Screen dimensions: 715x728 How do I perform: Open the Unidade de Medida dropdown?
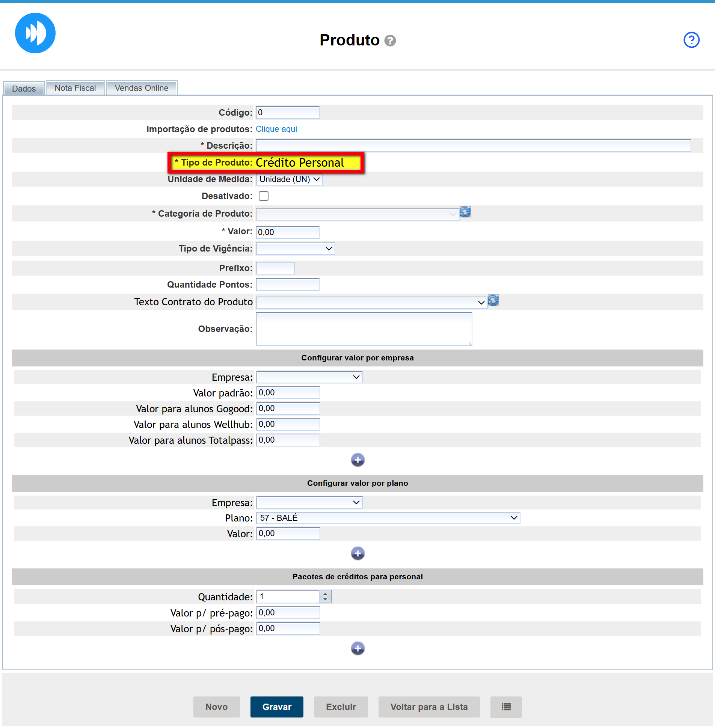(289, 179)
